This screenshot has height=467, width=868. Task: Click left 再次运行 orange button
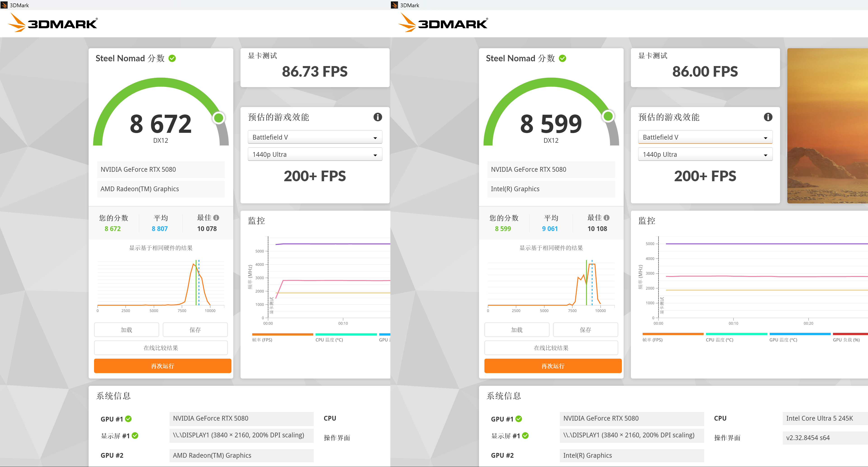(x=163, y=366)
